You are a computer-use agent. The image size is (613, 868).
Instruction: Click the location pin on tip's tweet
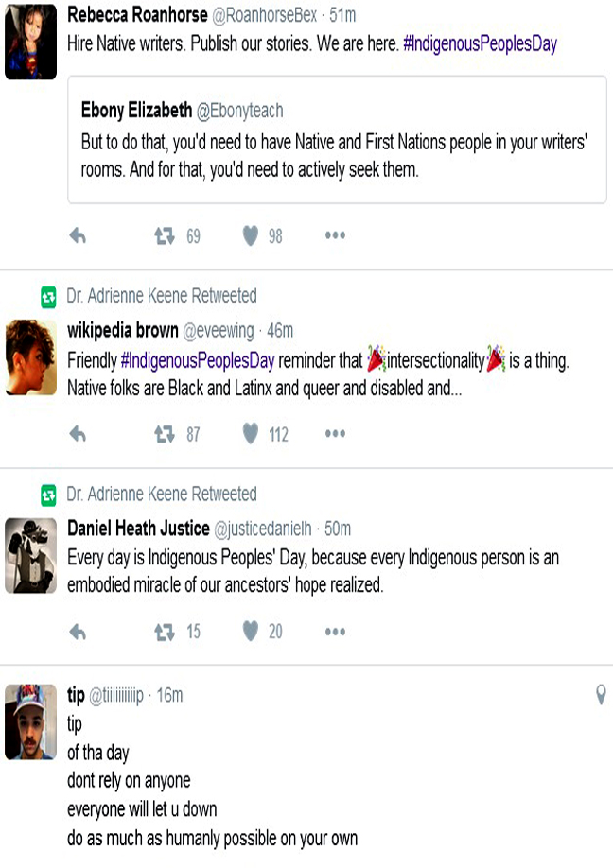(601, 696)
